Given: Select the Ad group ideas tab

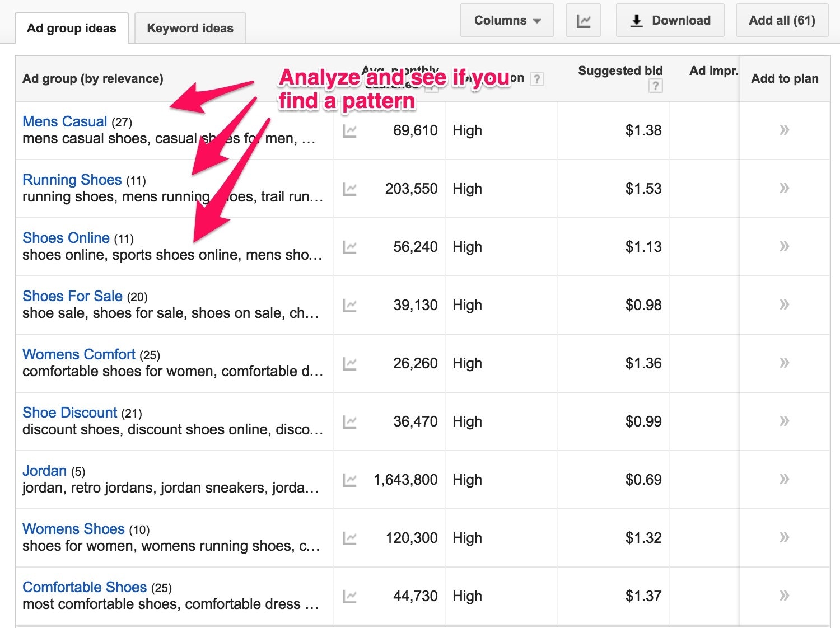Looking at the screenshot, I should (x=72, y=29).
